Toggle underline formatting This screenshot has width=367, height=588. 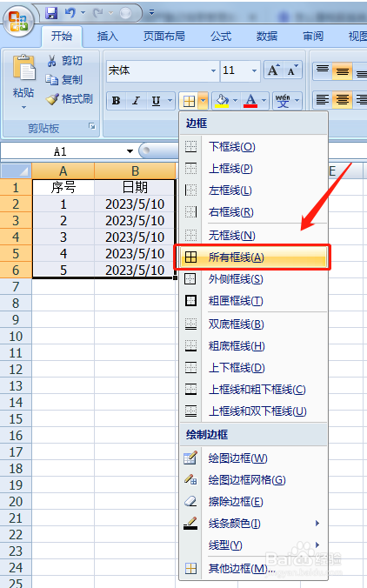click(x=157, y=101)
